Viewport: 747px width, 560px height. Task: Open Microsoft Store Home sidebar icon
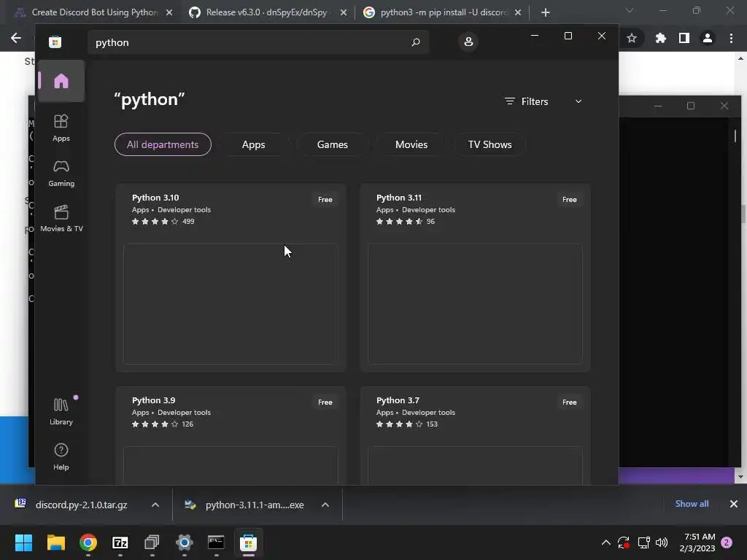[61, 82]
